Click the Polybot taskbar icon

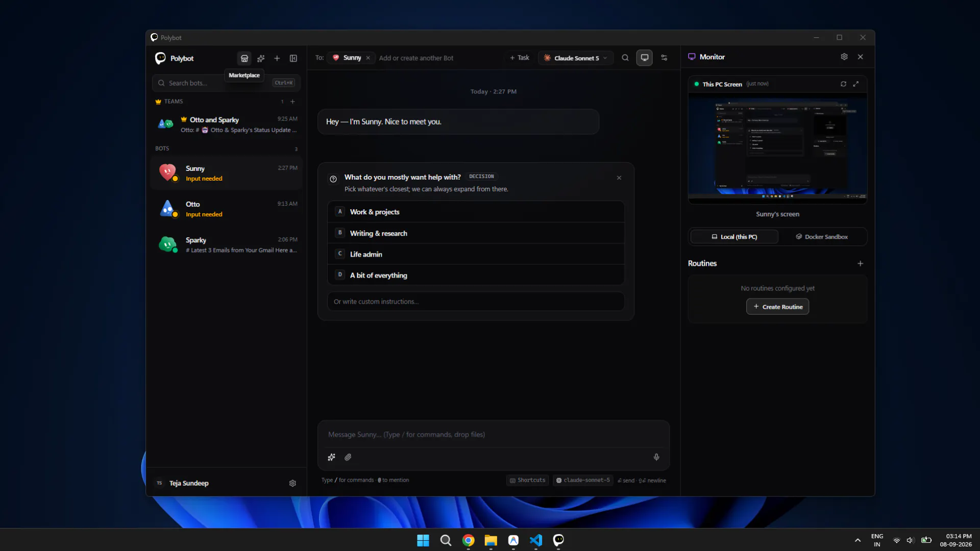point(558,540)
